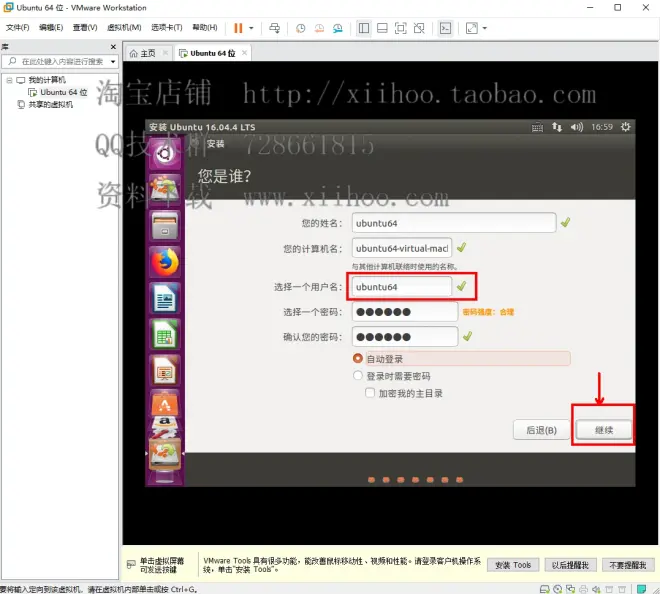Click the 继续 button
Viewport: 660px width, 594px height.
(604, 430)
